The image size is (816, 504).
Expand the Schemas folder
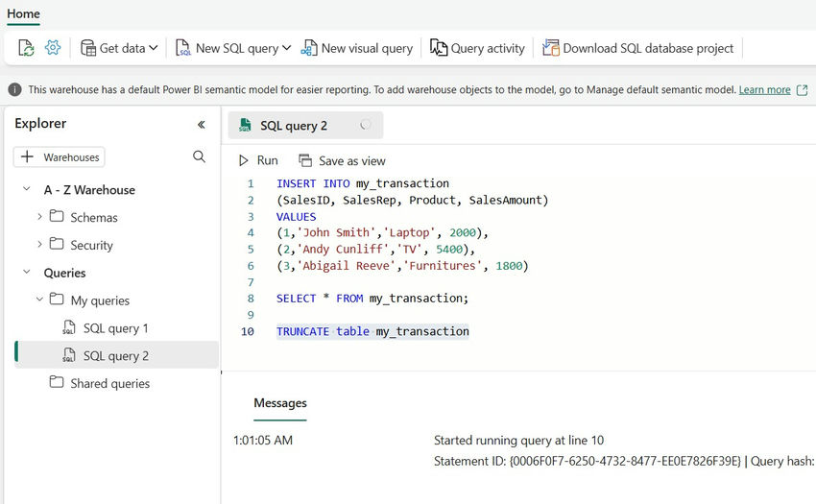click(39, 217)
